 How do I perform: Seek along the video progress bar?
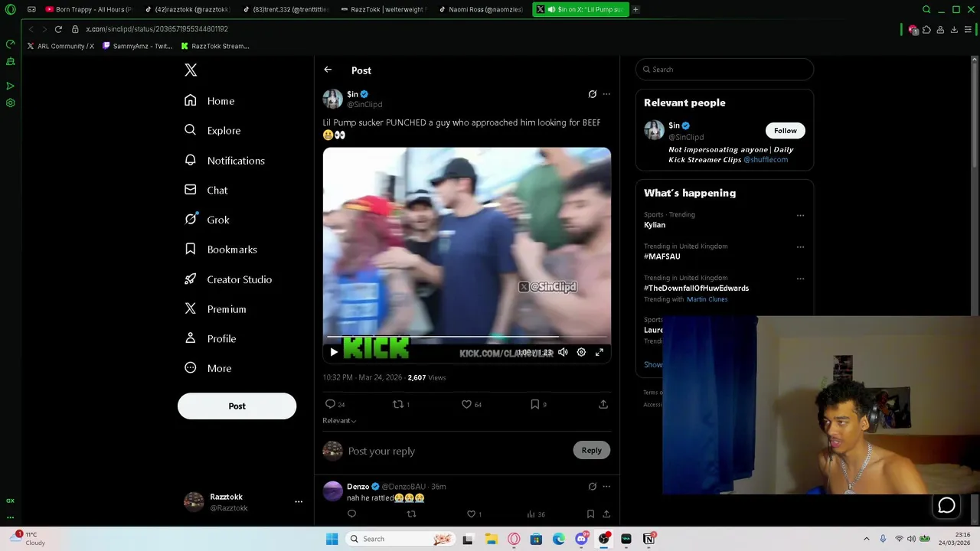tap(467, 337)
